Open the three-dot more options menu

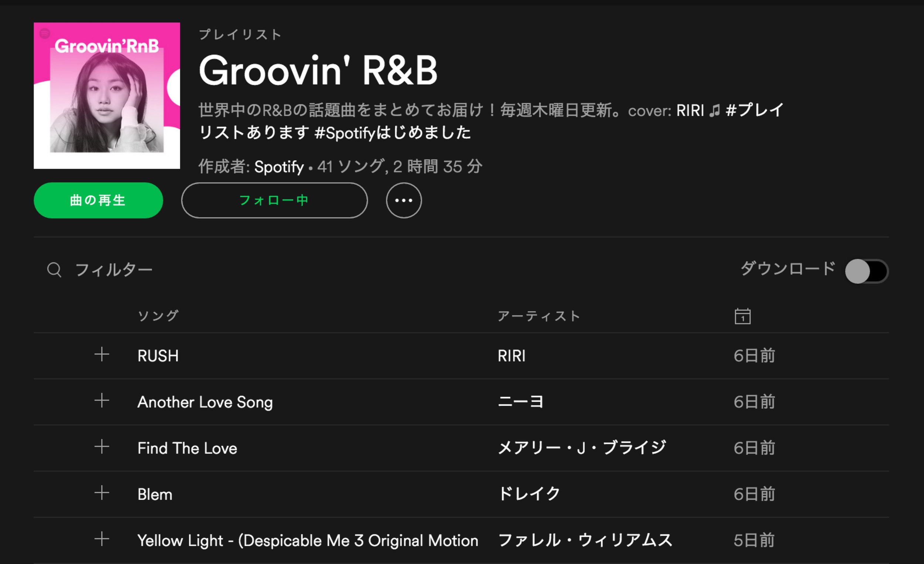point(404,200)
